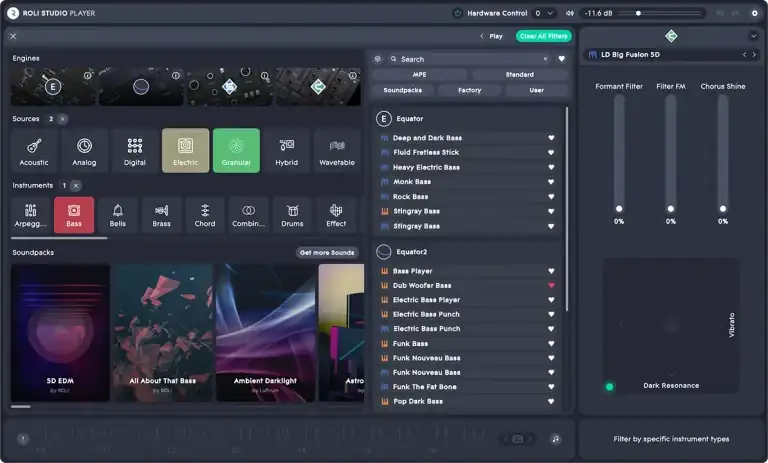
Task: Click Get more Sounds button
Action: coord(327,253)
